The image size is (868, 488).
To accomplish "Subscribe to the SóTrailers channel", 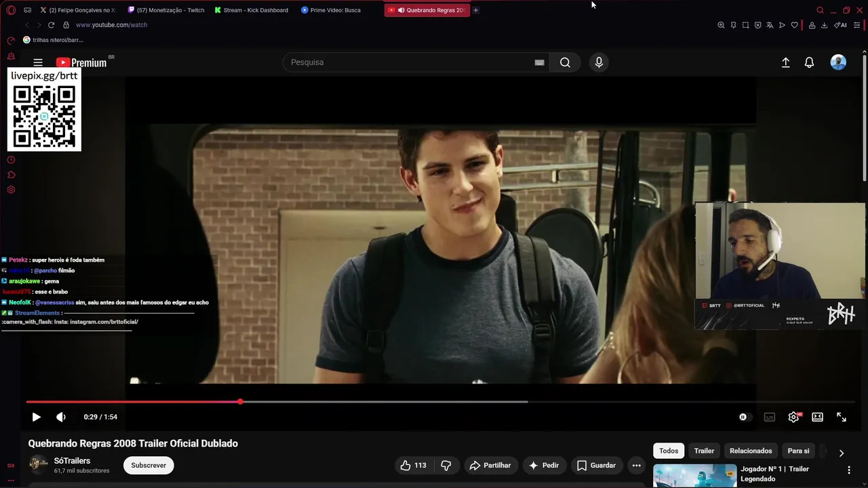I will coord(149,465).
